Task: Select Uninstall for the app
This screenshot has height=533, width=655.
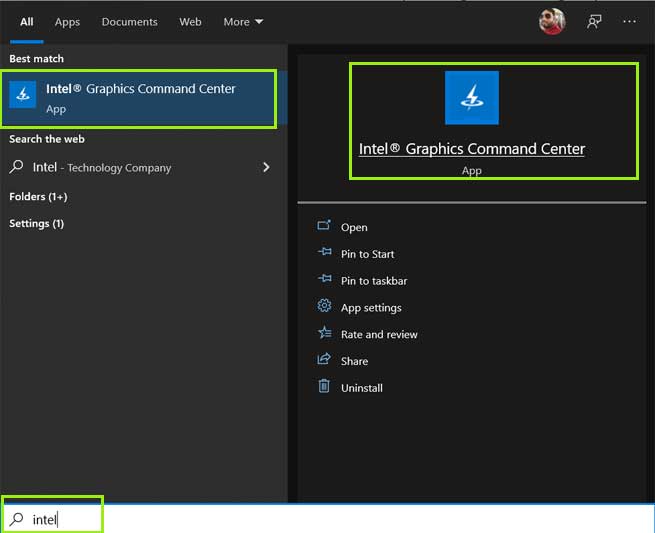Action: pyautogui.click(x=362, y=388)
